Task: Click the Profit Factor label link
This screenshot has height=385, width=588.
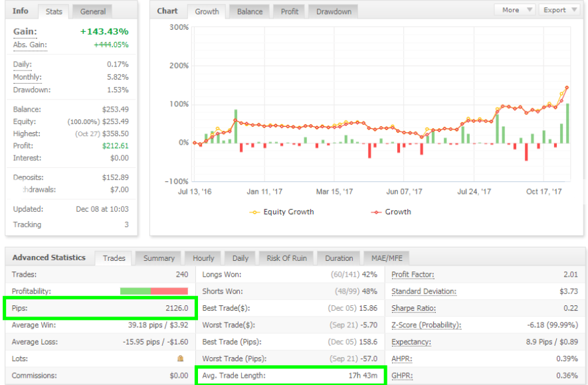Action: coord(413,275)
